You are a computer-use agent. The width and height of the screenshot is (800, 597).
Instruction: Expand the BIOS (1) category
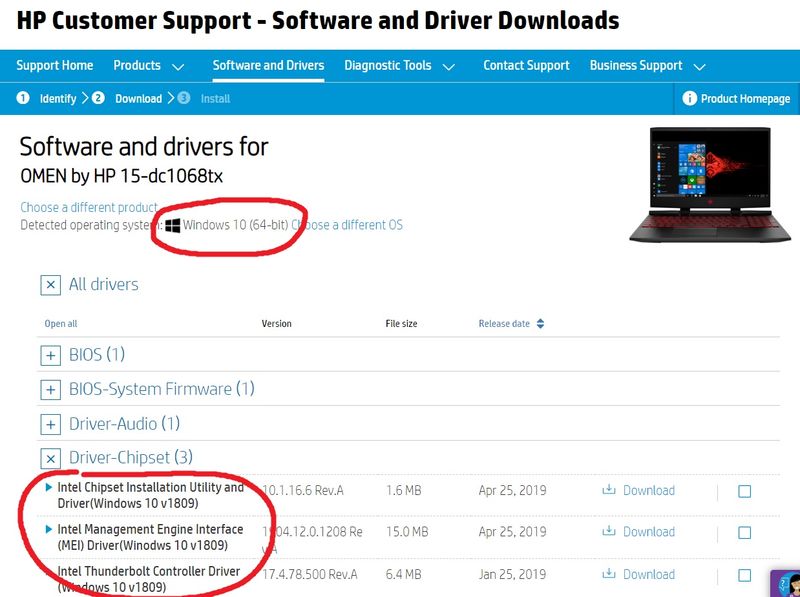[50, 355]
